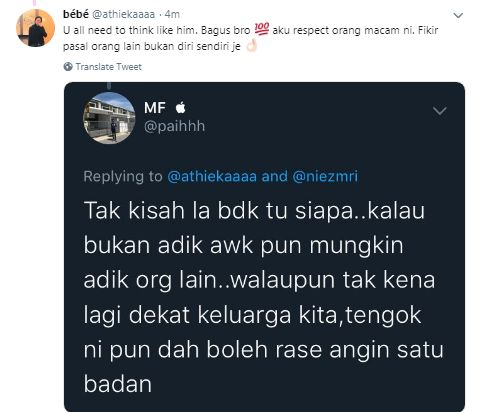Viewport: 492px width, 412px height.
Task: Open @niezmri mention in Replying to line
Action: click(x=325, y=176)
